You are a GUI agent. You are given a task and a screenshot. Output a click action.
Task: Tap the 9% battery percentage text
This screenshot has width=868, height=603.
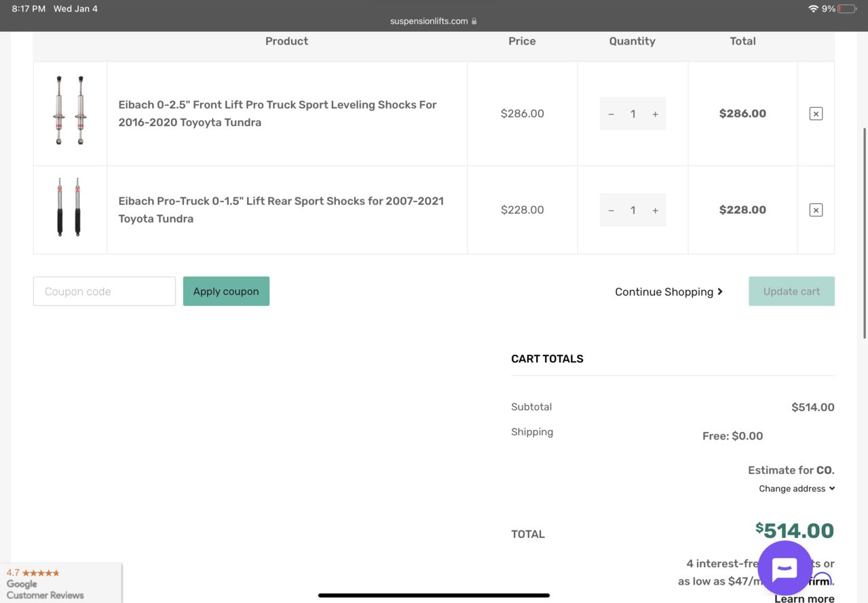[x=829, y=9]
